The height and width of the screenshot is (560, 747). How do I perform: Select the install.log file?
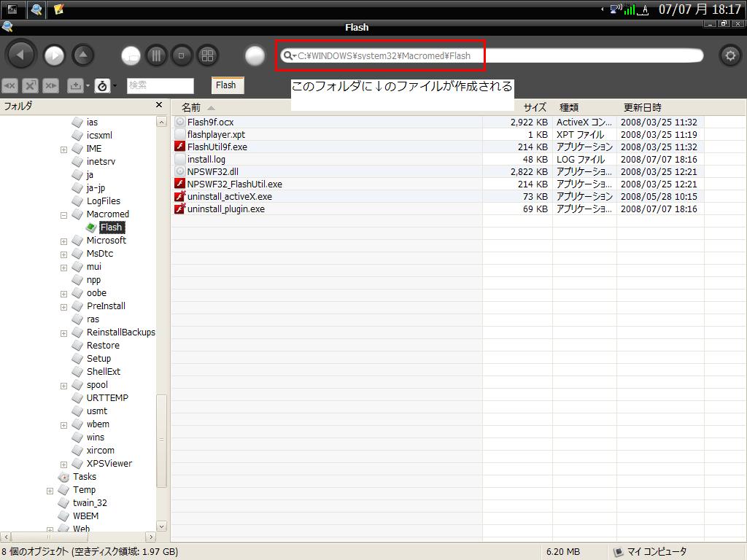(x=206, y=159)
